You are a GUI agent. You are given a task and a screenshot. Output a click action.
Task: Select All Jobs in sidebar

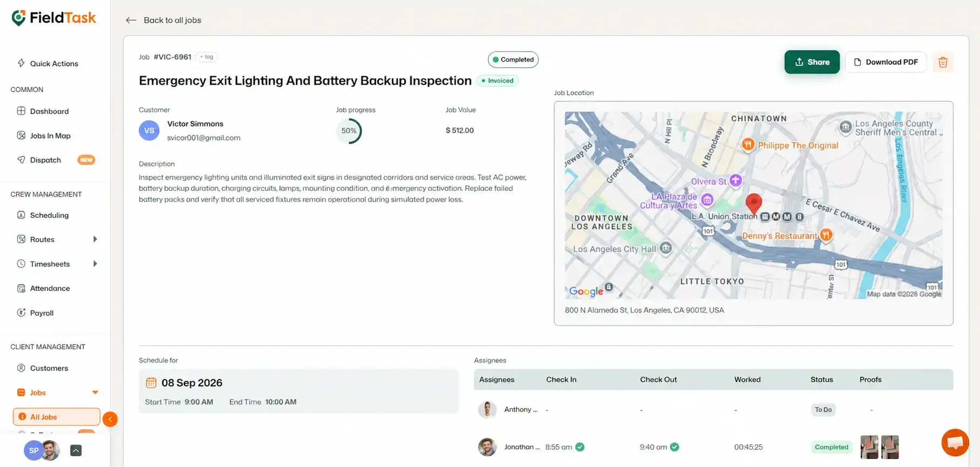pos(57,417)
